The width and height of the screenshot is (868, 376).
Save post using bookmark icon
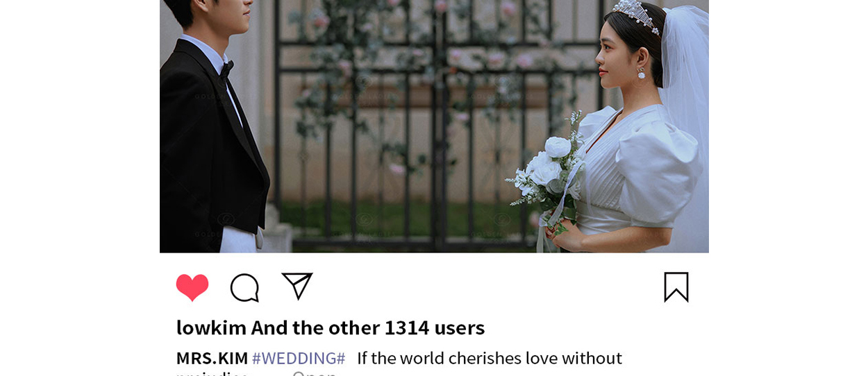pos(676,287)
